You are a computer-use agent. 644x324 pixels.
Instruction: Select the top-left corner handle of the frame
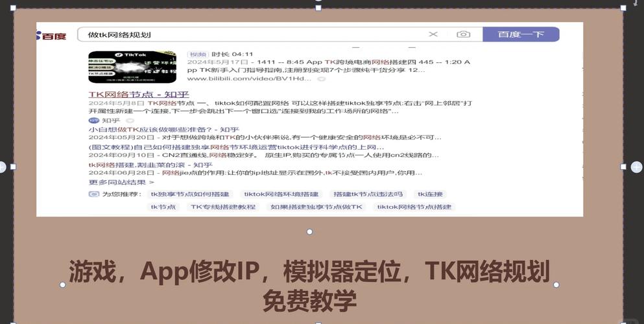[13, 8]
